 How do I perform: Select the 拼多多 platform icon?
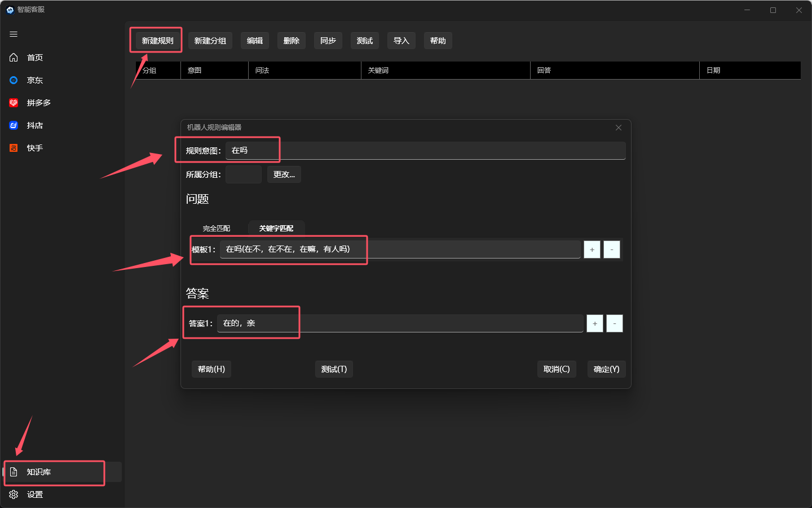[x=14, y=103]
